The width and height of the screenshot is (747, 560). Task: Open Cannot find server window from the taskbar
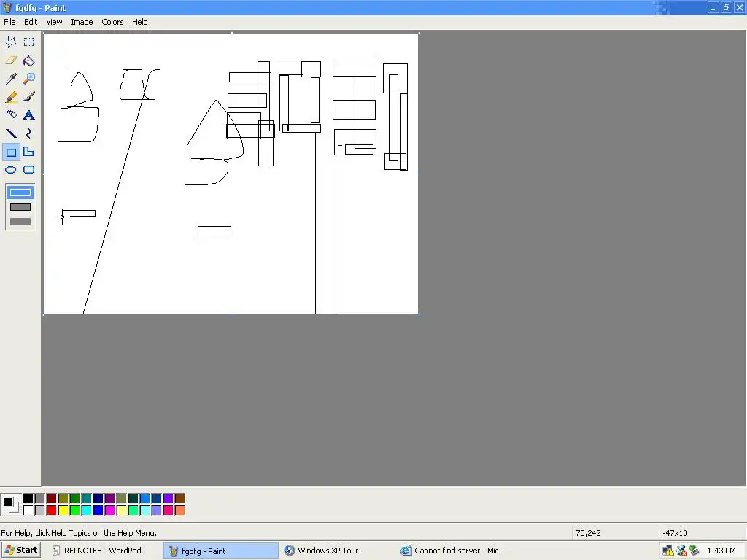click(x=454, y=551)
